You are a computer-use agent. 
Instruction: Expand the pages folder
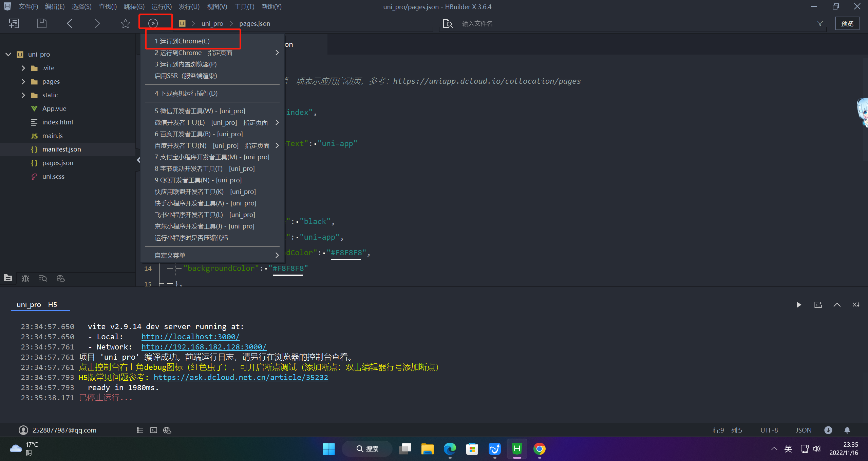[23, 82]
